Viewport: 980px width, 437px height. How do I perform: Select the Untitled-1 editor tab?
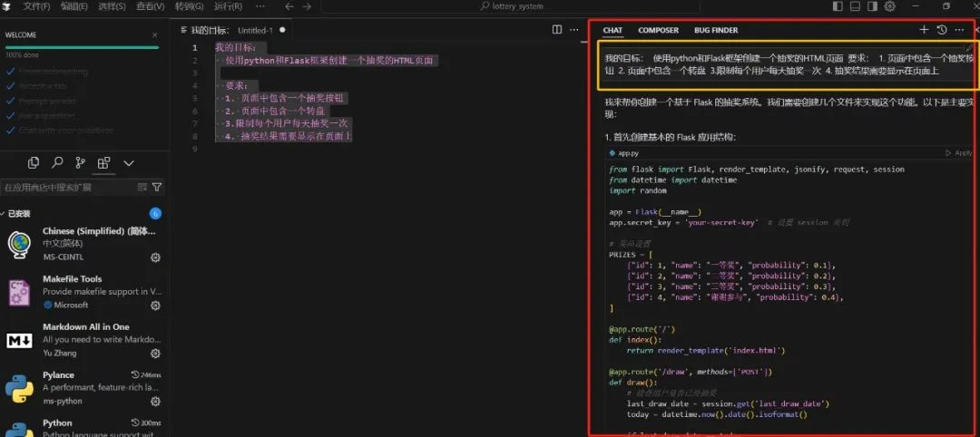(x=233, y=30)
